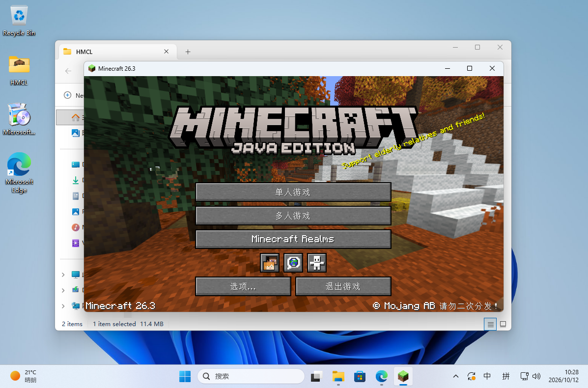Open Minecraft Realms
The height and width of the screenshot is (388, 588).
pos(293,239)
